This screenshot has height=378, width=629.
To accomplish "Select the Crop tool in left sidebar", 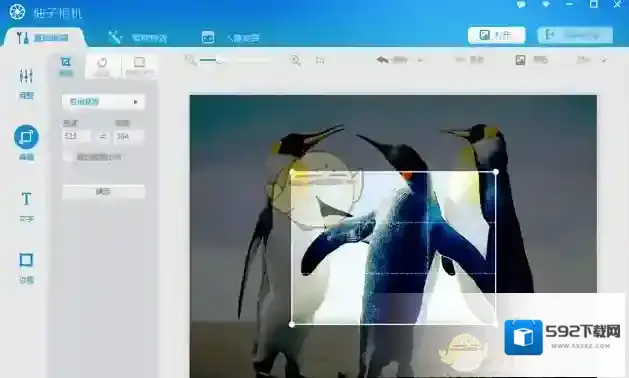I will click(x=26, y=142).
